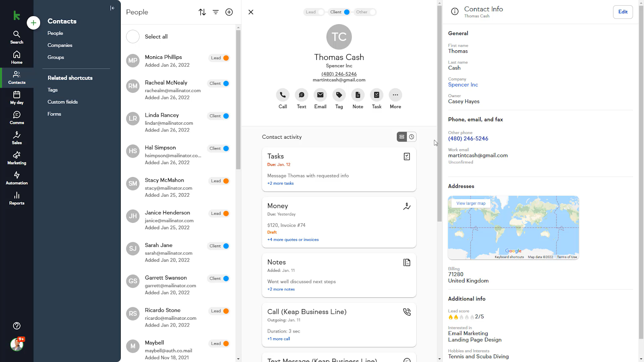
Task: Open Spencer Inc company link
Action: click(463, 85)
